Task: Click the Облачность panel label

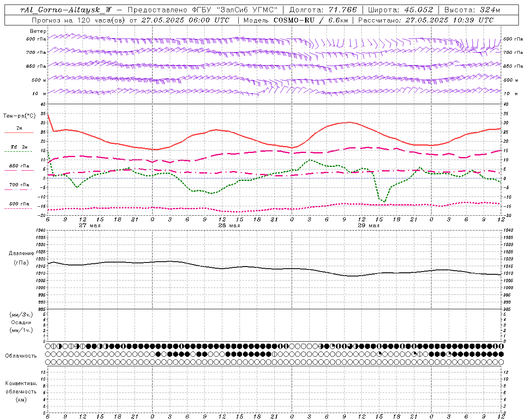Action: [x=21, y=356]
